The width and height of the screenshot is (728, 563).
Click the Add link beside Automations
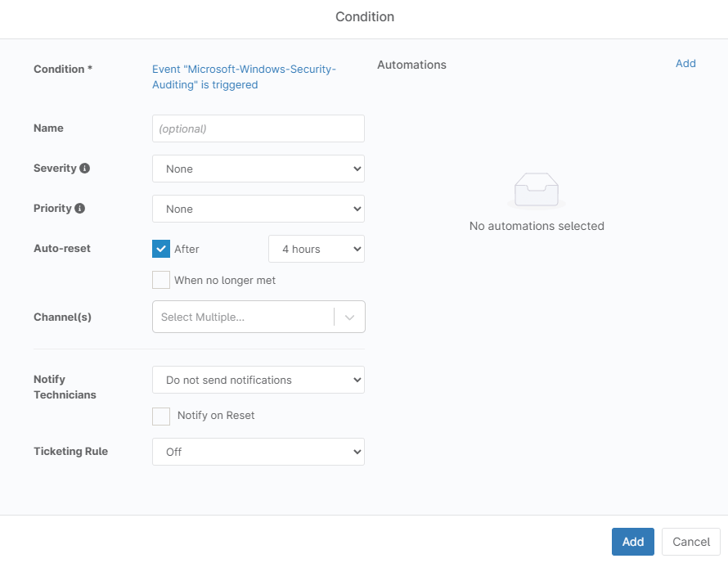click(685, 64)
